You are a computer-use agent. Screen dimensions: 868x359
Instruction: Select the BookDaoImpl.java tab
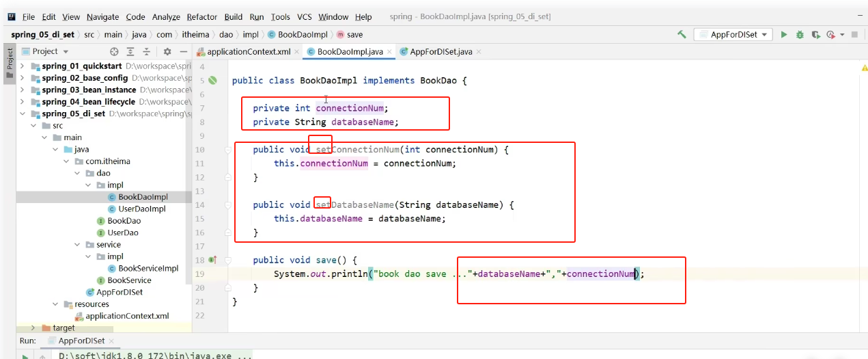(350, 52)
